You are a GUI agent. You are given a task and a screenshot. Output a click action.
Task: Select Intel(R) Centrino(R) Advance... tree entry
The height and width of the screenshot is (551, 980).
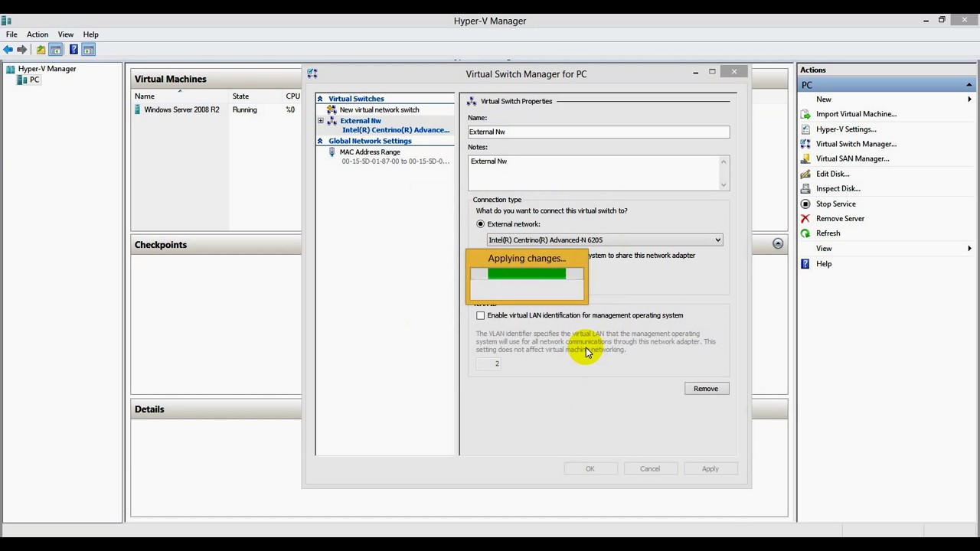coord(396,130)
